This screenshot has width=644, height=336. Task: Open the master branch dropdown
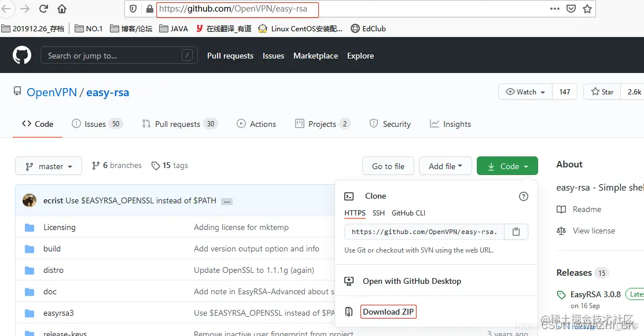pyautogui.click(x=49, y=166)
